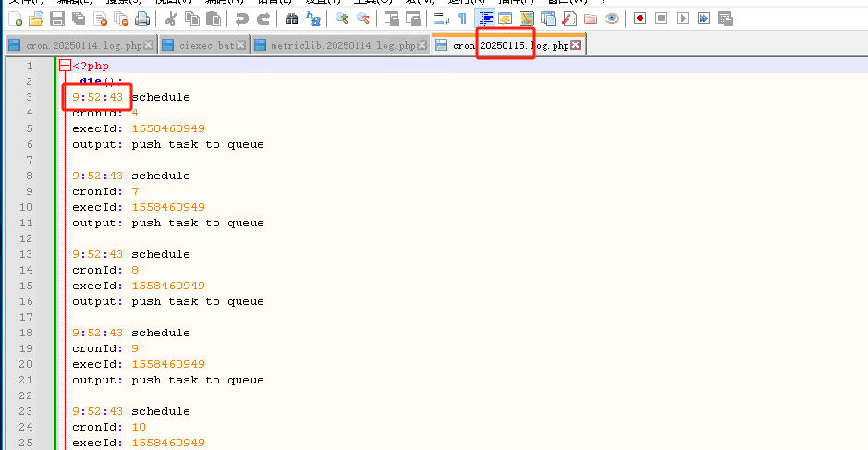Toggle the indent guide button
The width and height of the screenshot is (868, 450).
[x=485, y=18]
